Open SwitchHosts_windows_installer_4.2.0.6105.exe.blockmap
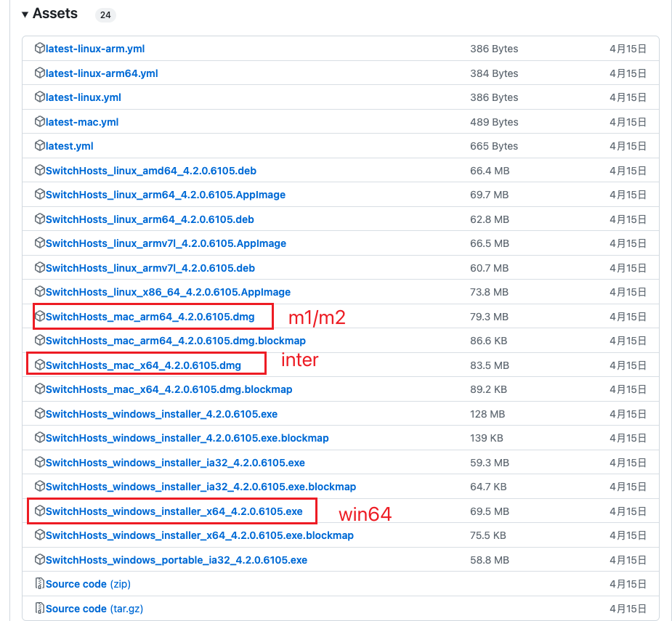Image resolution: width=672 pixels, height=621 pixels. click(187, 438)
